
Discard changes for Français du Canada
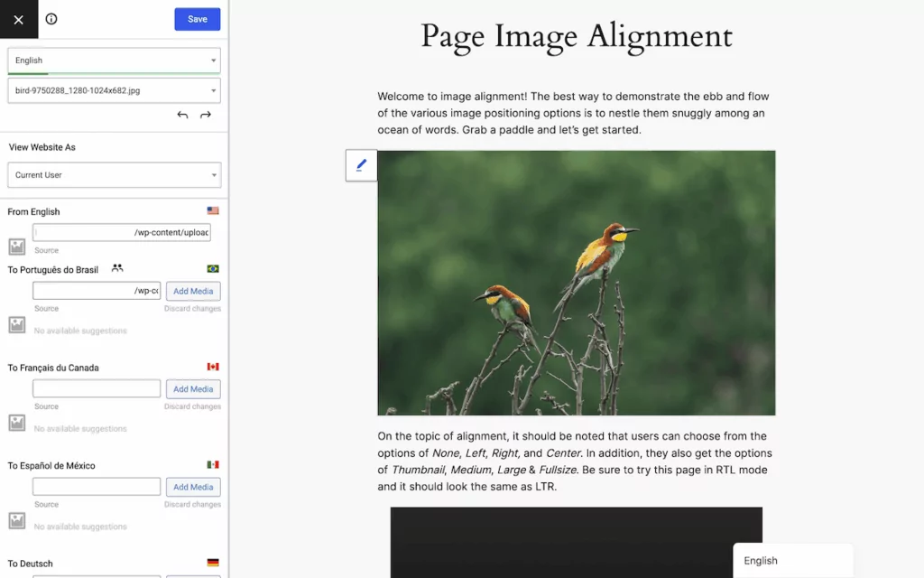coord(192,406)
